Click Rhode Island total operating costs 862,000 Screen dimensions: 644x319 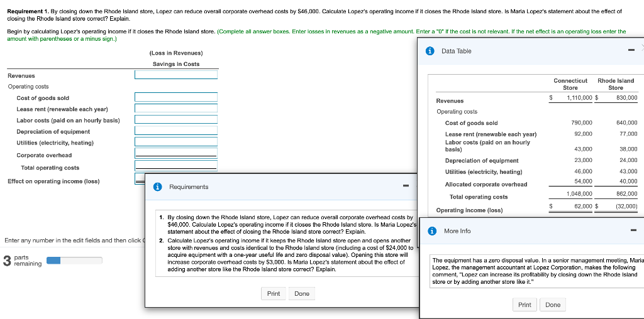click(x=627, y=193)
